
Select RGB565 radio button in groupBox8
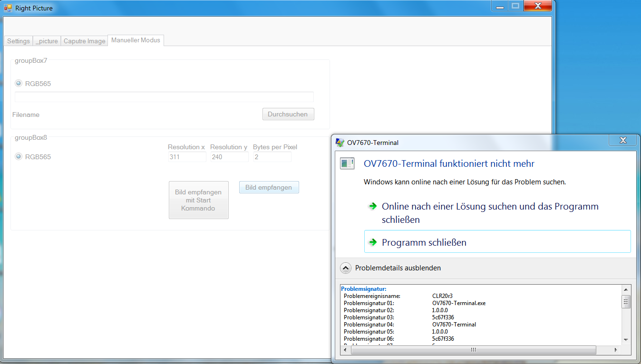click(x=33, y=157)
